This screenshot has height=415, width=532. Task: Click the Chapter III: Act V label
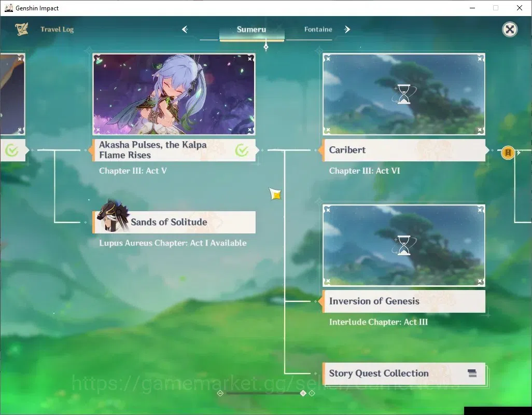tap(133, 171)
